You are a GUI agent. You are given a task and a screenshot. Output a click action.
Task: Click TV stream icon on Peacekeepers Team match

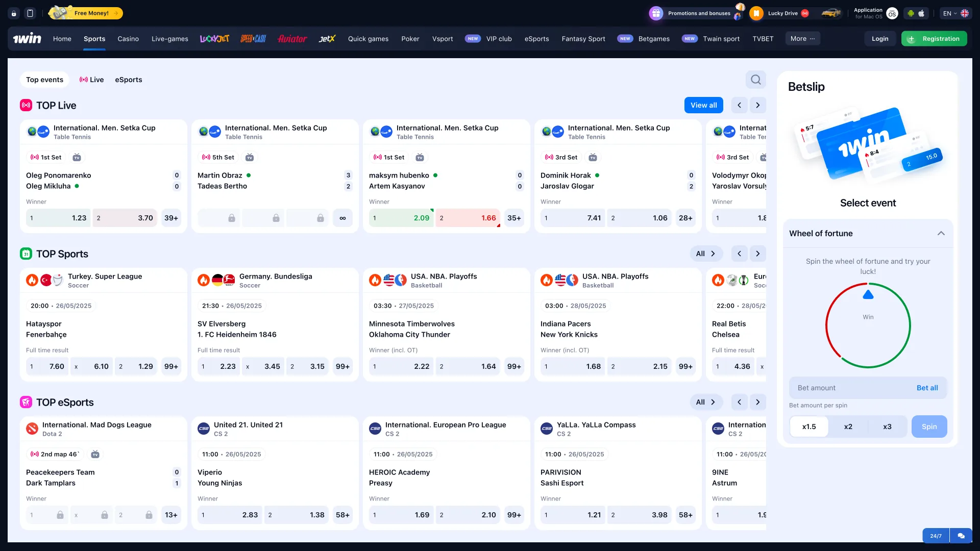(95, 454)
